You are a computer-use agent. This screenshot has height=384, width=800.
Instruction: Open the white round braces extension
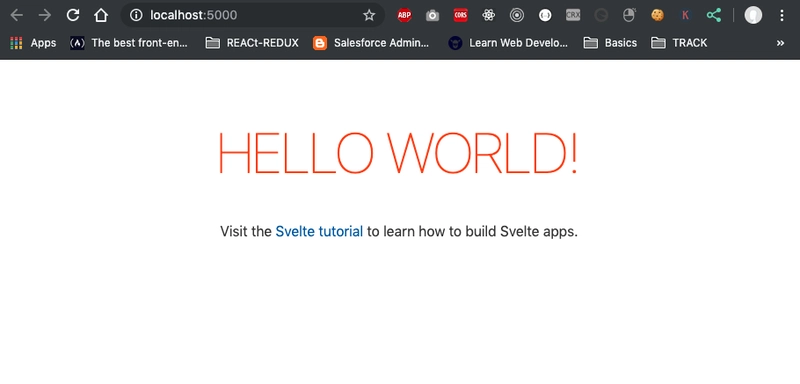545,15
